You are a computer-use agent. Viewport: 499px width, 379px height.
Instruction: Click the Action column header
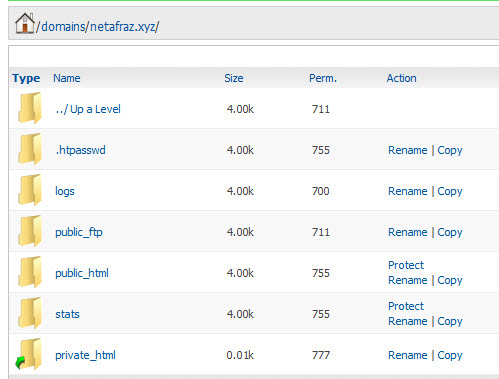point(401,78)
